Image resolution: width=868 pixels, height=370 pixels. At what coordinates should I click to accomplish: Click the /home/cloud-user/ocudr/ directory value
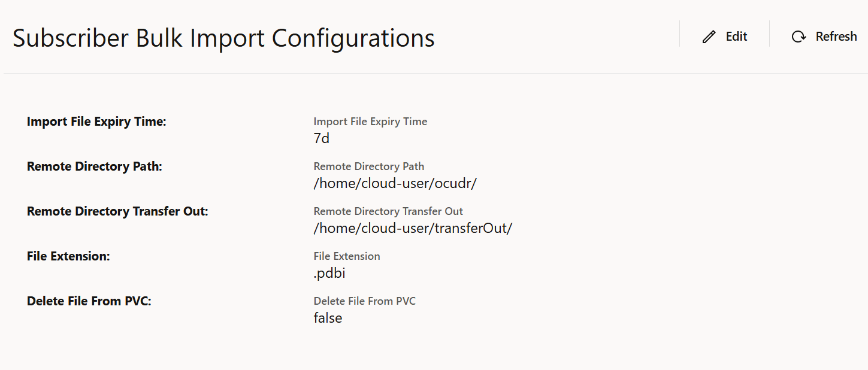pyautogui.click(x=395, y=183)
